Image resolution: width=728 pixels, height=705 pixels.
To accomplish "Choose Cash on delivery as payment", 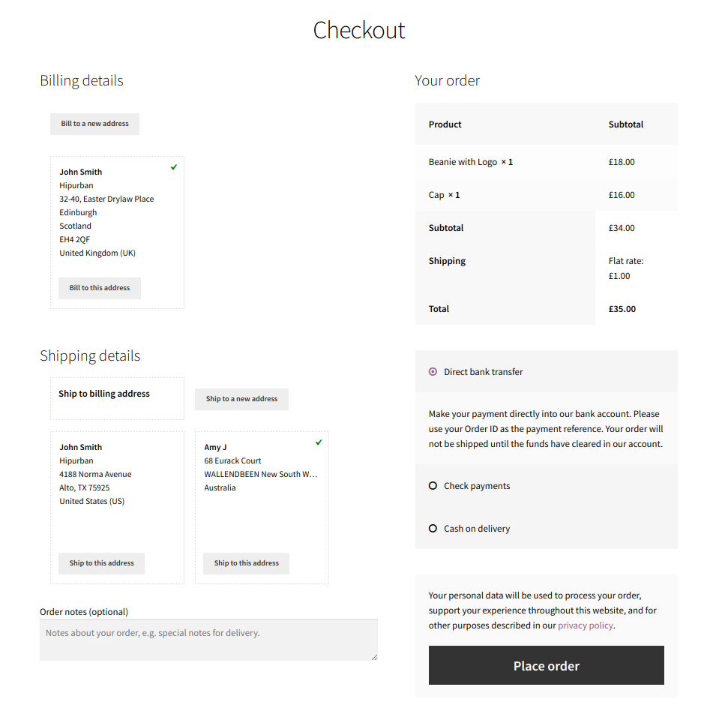I will click(433, 528).
